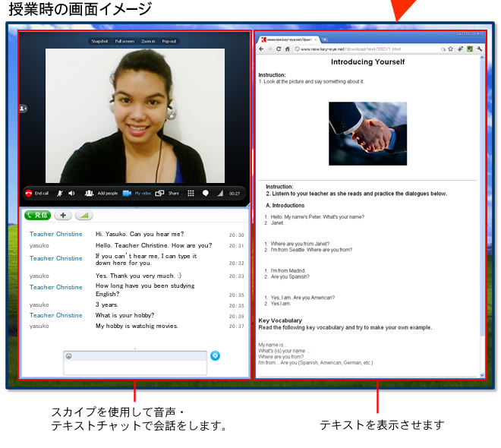Image resolution: width=501 pixels, height=448 pixels.
Task: End the Skype call
Action: click(x=37, y=194)
